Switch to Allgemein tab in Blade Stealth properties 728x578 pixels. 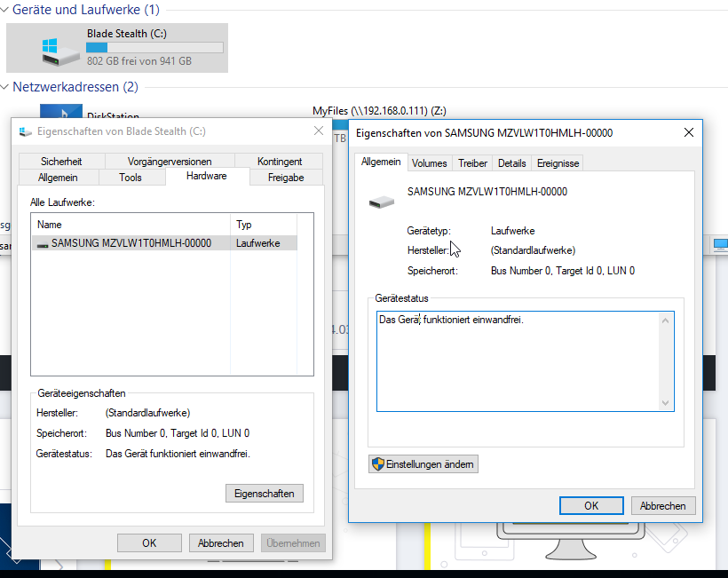(x=58, y=178)
